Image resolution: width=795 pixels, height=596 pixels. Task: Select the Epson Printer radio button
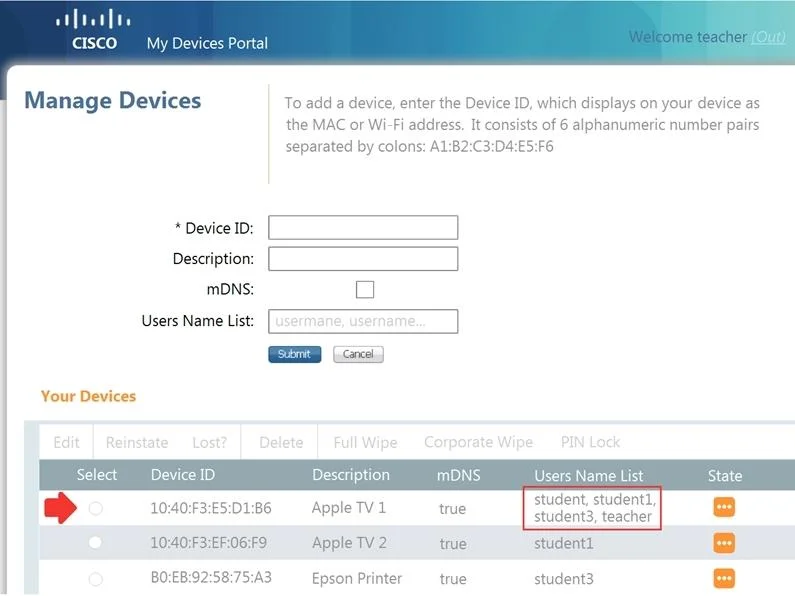click(96, 578)
